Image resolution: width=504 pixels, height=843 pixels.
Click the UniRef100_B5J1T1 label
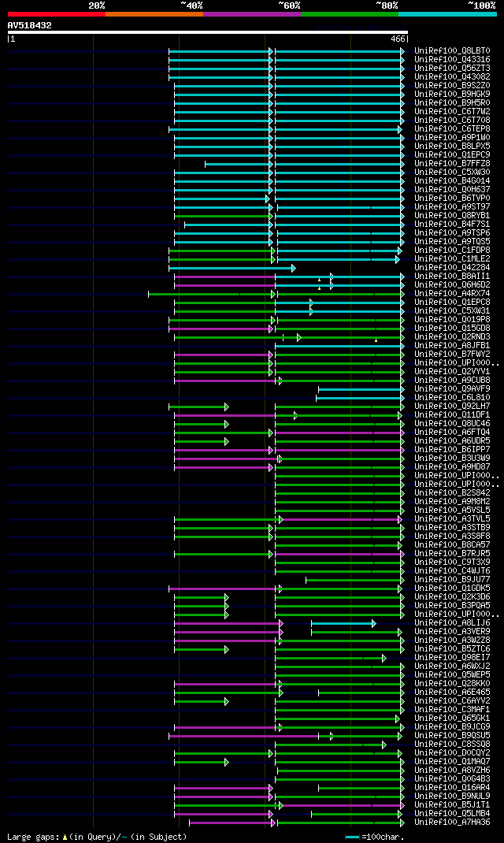coord(452,805)
